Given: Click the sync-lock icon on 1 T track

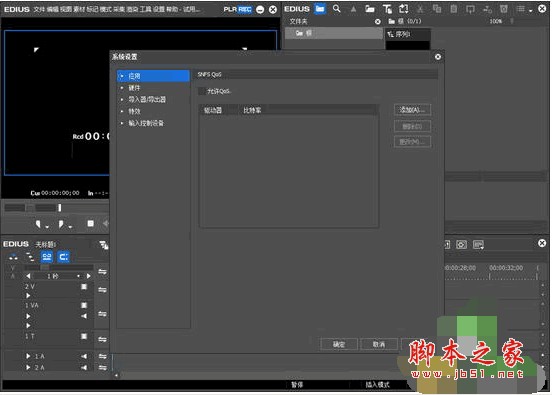Looking at the screenshot, I should pyautogui.click(x=102, y=339).
